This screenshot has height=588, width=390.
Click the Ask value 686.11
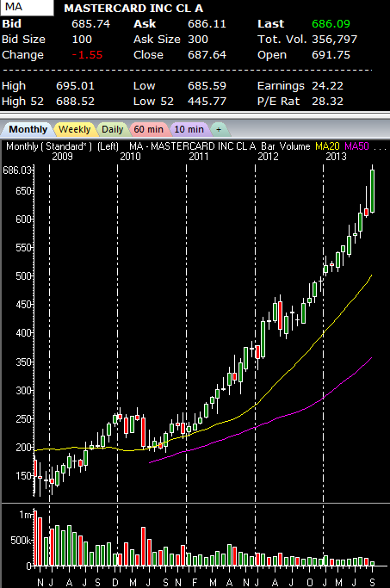[207, 24]
